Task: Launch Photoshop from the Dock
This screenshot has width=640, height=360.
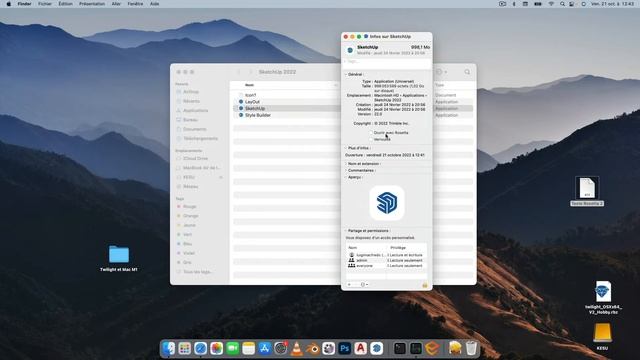Action: point(344,348)
